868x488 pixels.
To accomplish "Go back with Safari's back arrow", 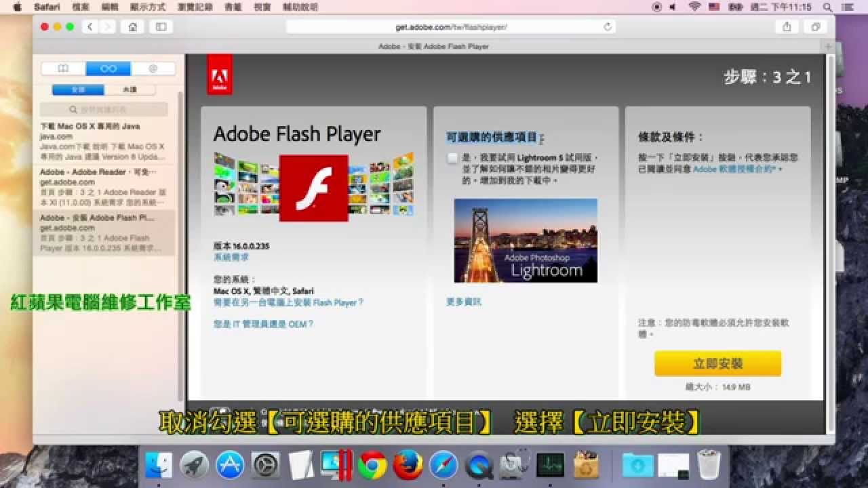I will click(90, 26).
